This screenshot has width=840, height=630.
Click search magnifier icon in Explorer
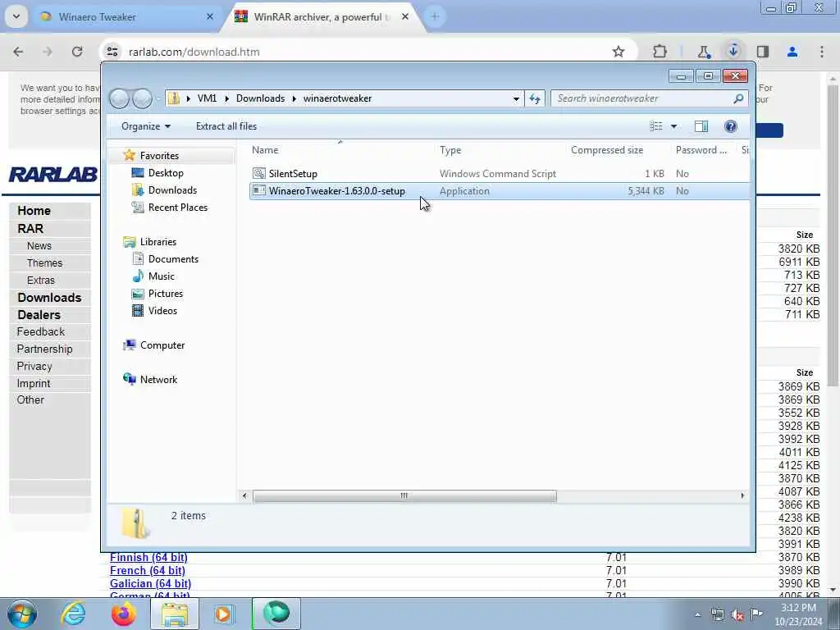click(x=738, y=98)
